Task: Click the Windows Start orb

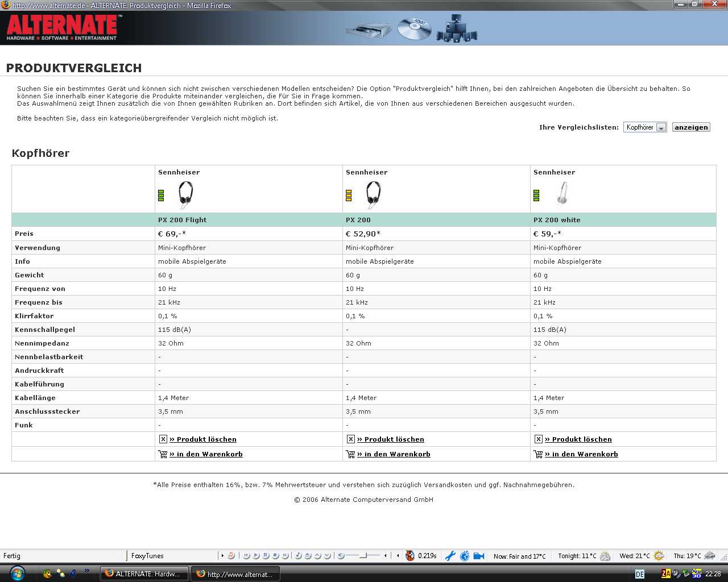Action: tap(17, 573)
